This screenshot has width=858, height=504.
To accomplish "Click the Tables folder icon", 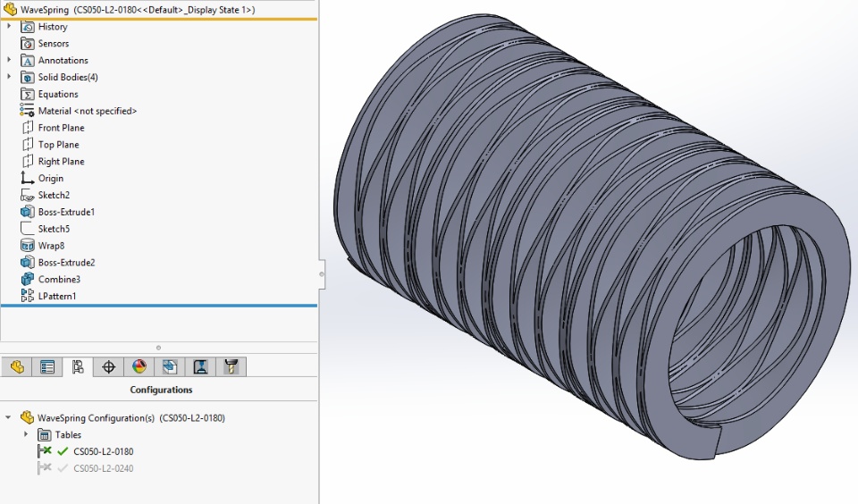I will tap(45, 435).
